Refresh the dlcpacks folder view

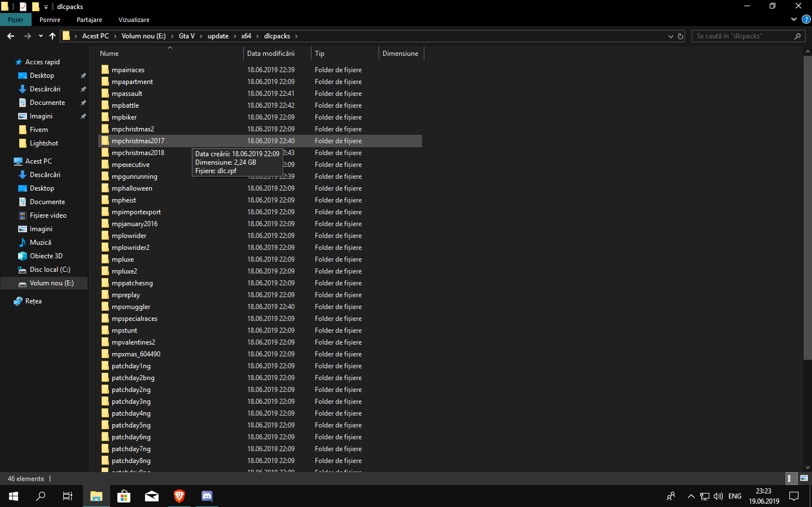[681, 36]
